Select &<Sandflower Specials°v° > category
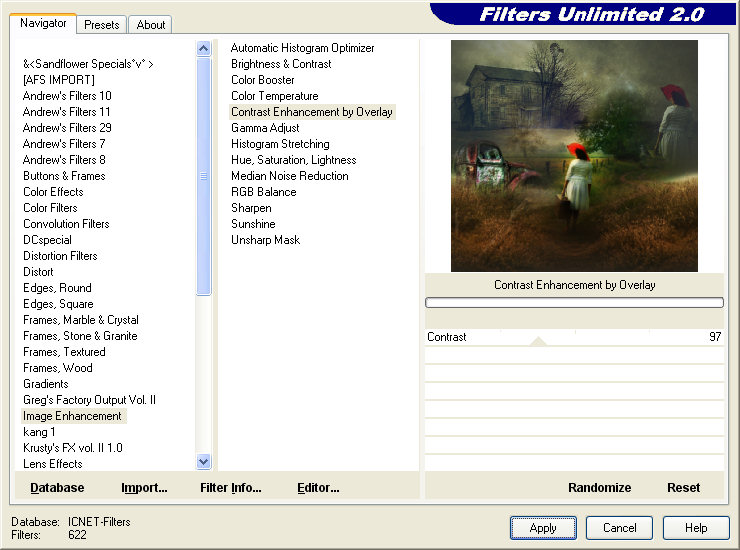 click(x=88, y=64)
